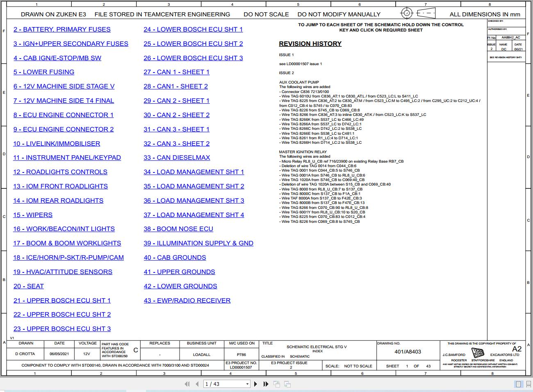Open the page number dropdown arrow
The height and width of the screenshot is (392, 533).
pyautogui.click(x=247, y=384)
